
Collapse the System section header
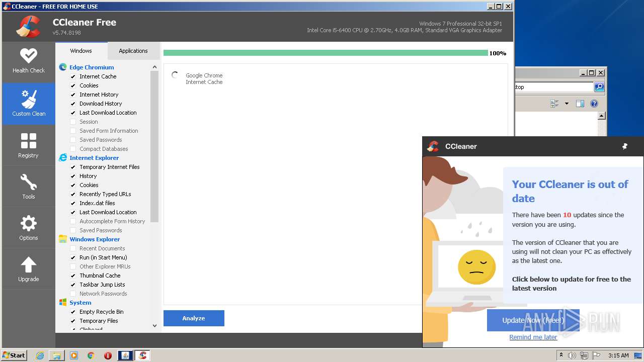(80, 303)
